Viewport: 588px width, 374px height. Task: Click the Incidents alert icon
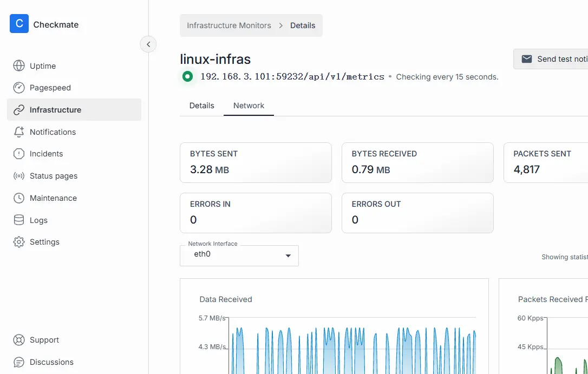point(19,154)
